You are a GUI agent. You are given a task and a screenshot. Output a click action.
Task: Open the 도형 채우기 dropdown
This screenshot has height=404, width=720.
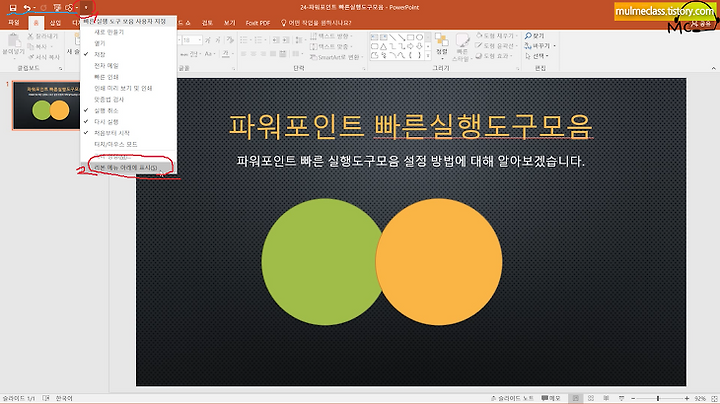[495, 36]
